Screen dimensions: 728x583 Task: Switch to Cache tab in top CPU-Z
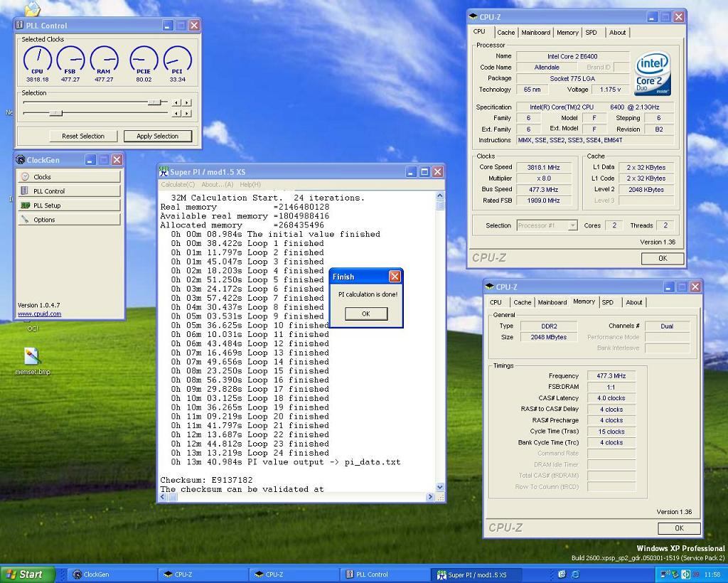(x=506, y=33)
